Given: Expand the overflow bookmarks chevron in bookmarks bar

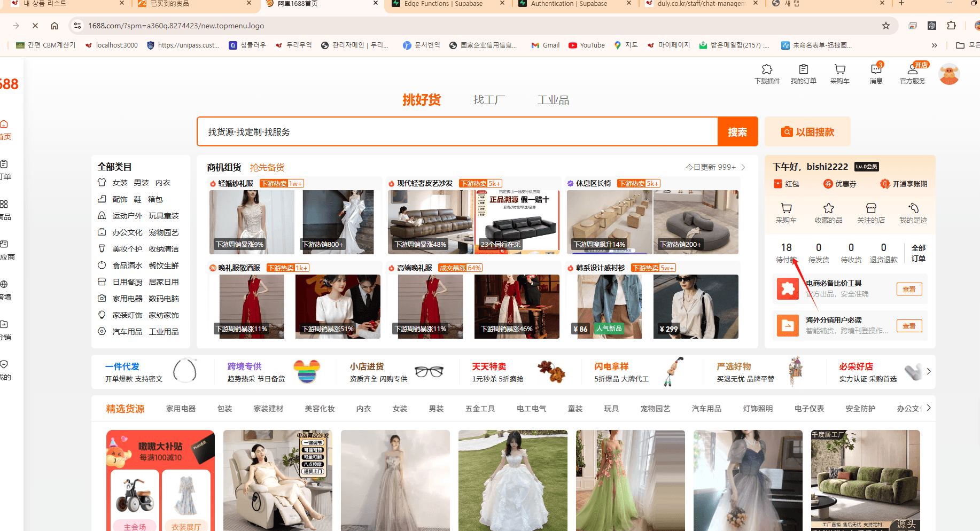Looking at the screenshot, I should coord(935,45).
